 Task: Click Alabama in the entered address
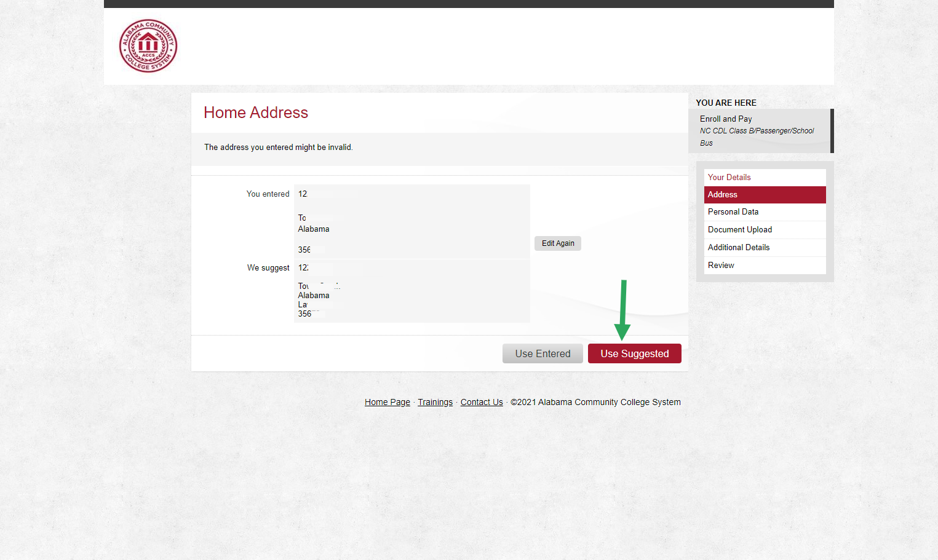[314, 229]
